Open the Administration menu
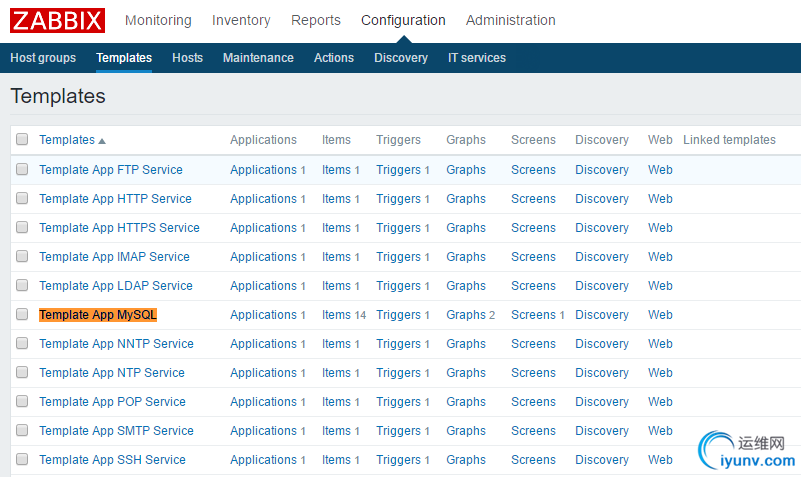This screenshot has width=801, height=477. tap(510, 20)
